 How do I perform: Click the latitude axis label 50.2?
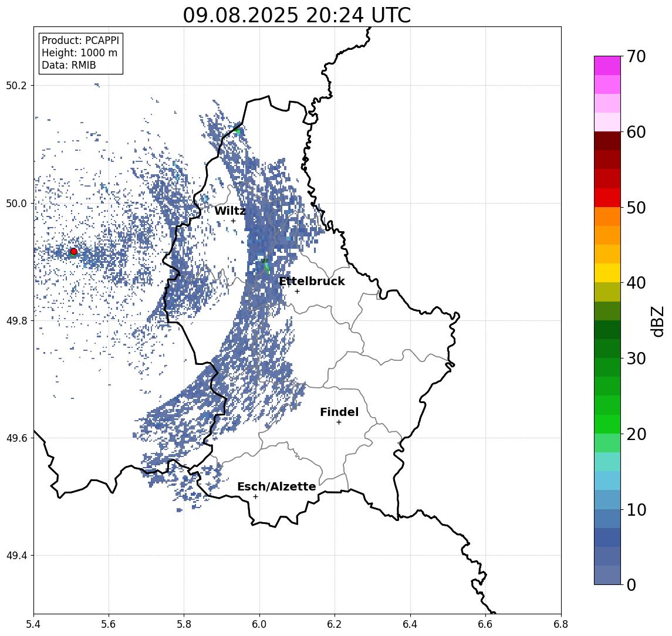pos(16,85)
